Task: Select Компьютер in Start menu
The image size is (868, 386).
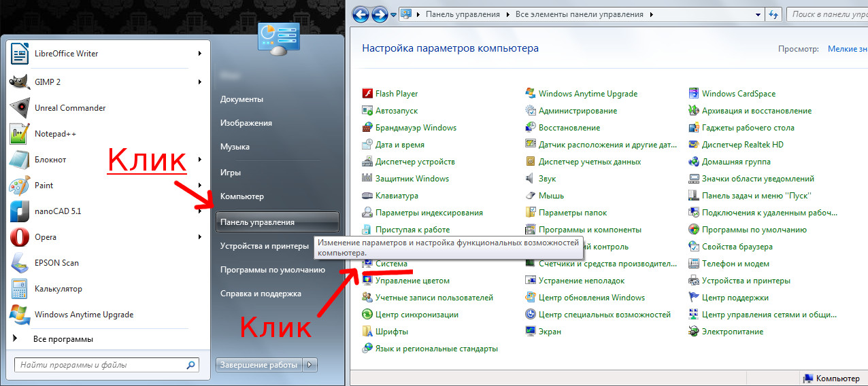Action: coord(241,196)
